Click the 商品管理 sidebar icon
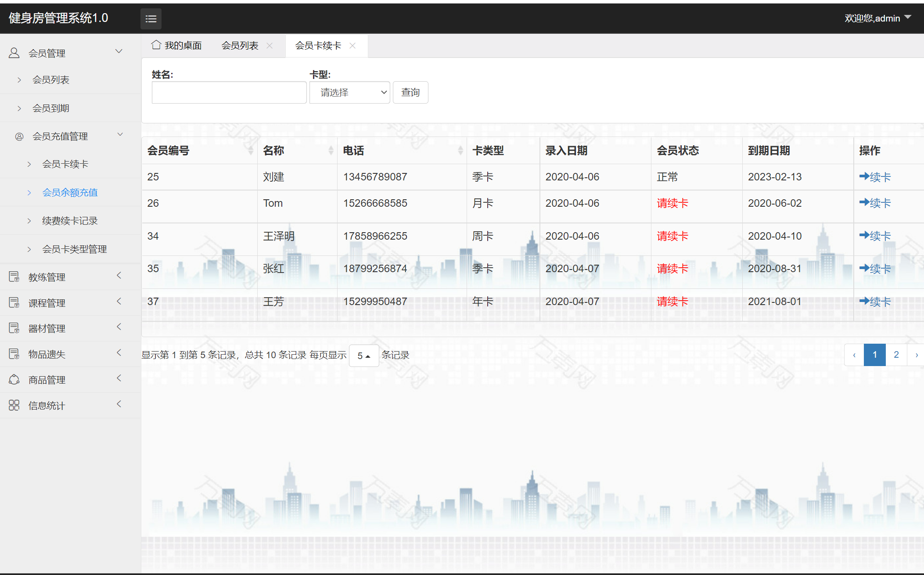 (14, 380)
